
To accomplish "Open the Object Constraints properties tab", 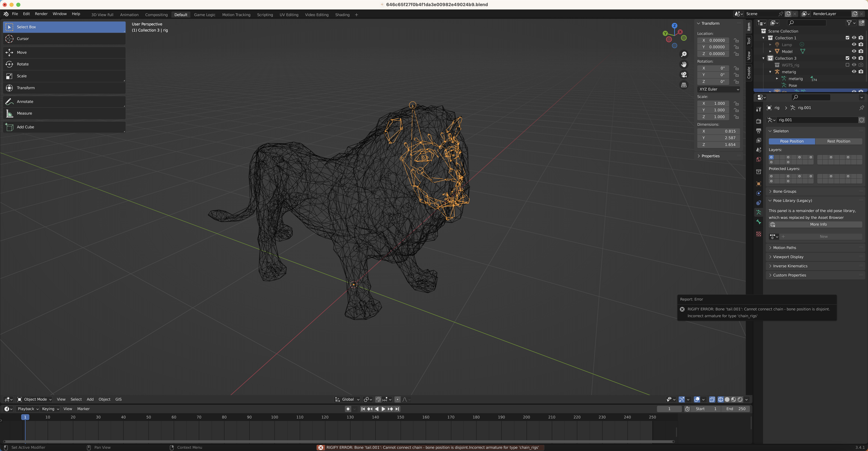I will pos(758,203).
